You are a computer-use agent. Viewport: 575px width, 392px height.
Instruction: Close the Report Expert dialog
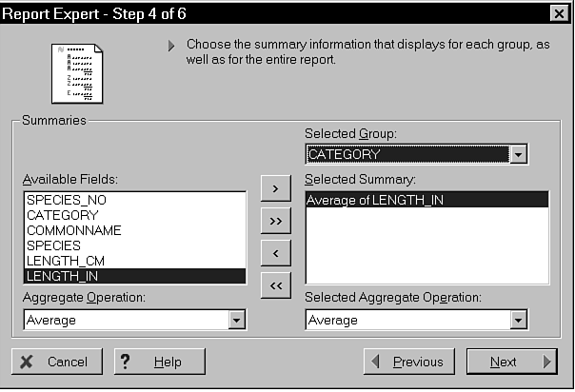click(x=558, y=12)
